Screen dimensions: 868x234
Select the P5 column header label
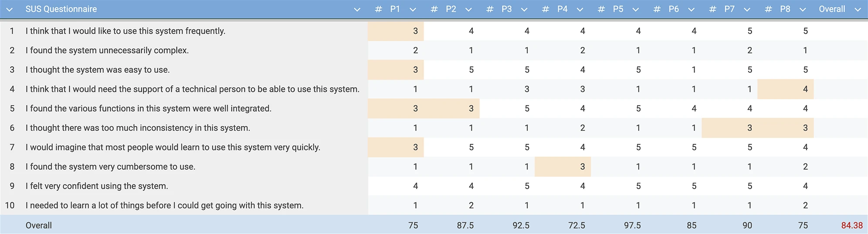pos(618,9)
